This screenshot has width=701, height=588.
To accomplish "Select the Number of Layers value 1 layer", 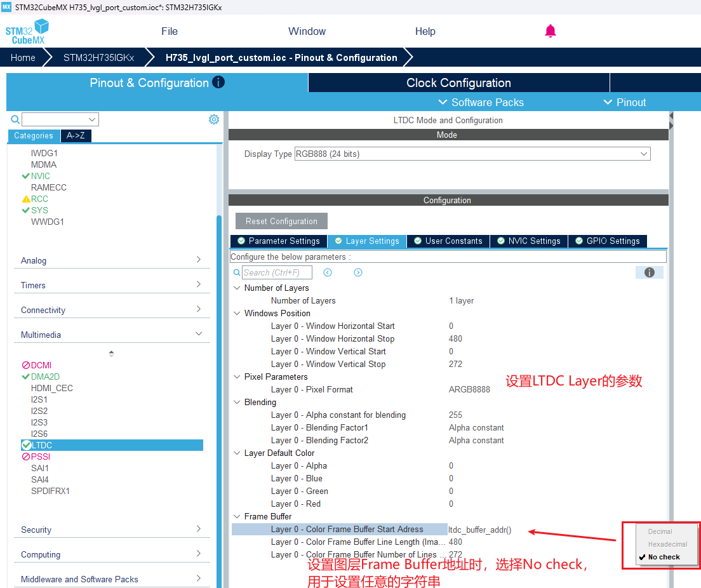I will pos(462,300).
